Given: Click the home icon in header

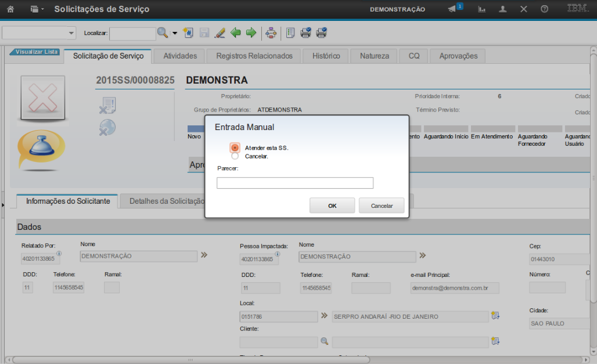Looking at the screenshot, I should tap(10, 9).
